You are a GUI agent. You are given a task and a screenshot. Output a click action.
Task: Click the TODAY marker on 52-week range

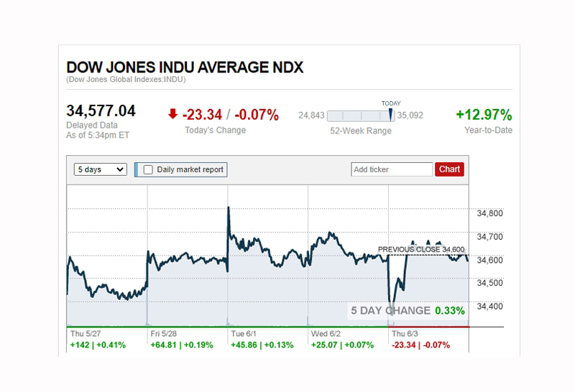point(391,114)
